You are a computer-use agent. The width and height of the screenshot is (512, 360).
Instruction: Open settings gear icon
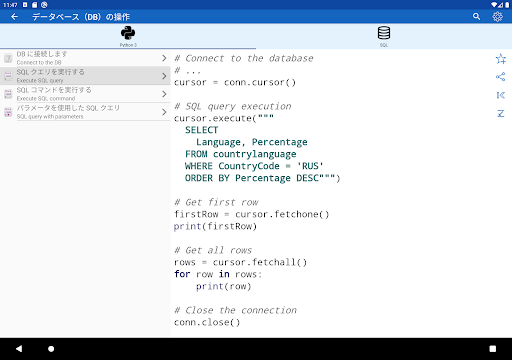[497, 17]
